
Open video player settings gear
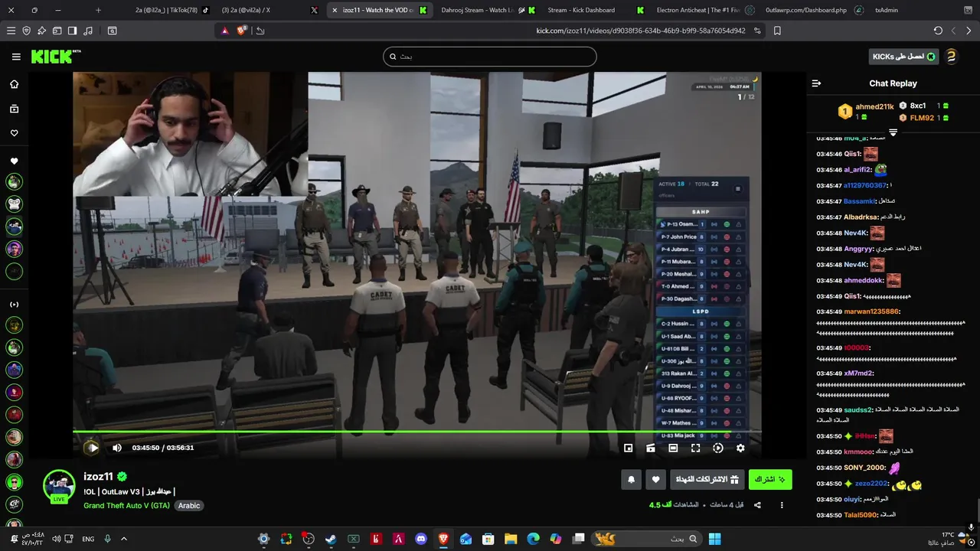(x=740, y=448)
